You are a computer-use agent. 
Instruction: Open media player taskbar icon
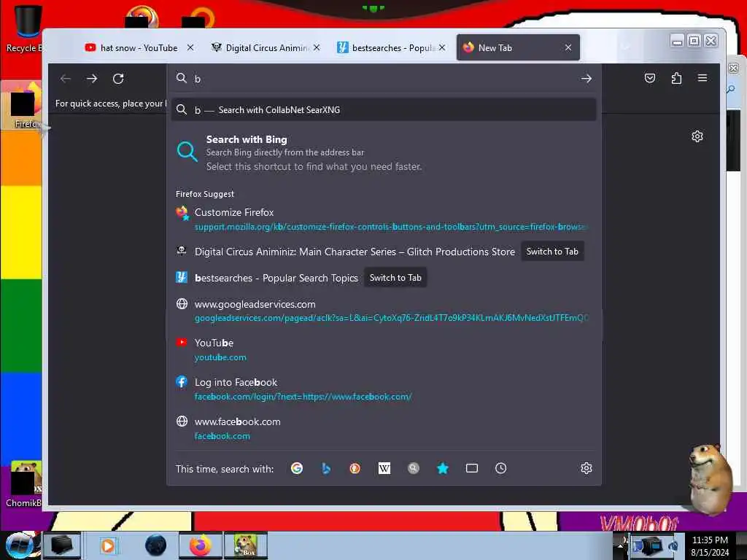[108, 545]
